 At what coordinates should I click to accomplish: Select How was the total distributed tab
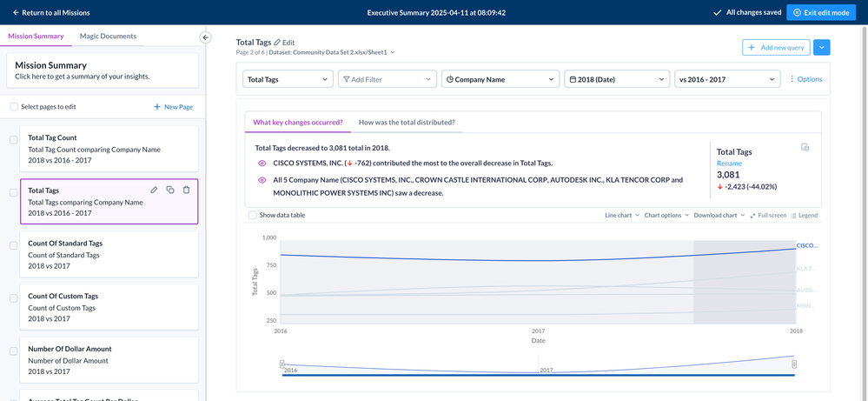click(407, 123)
